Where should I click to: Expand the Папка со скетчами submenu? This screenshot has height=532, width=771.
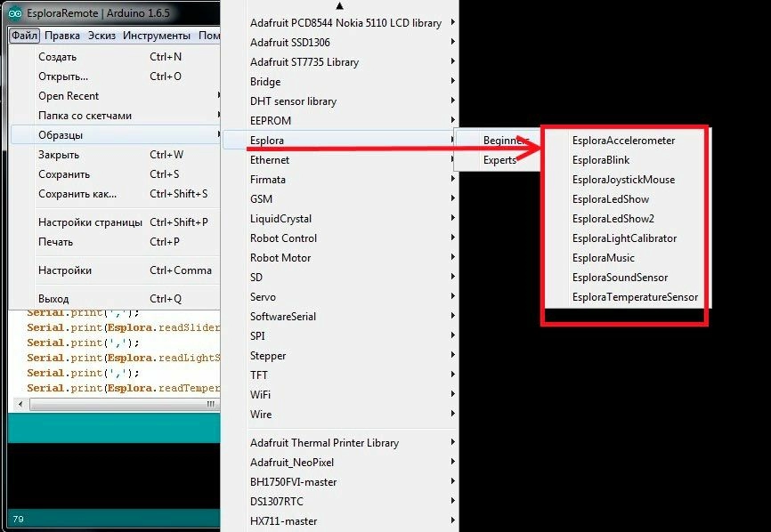85,116
